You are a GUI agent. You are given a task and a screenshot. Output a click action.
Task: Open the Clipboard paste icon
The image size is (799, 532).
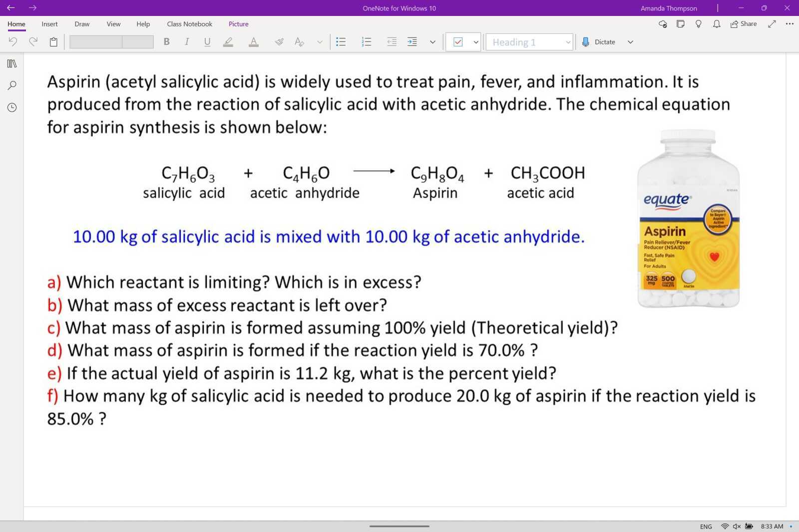52,42
